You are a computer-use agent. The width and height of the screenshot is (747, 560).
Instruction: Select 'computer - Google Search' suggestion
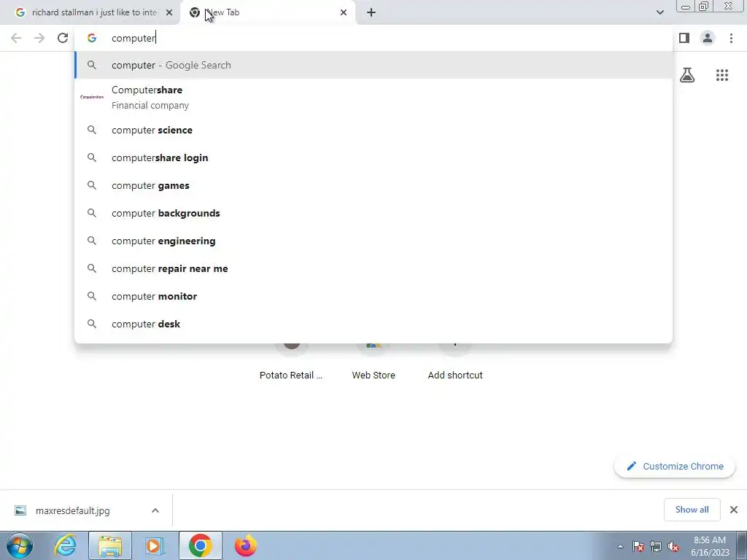coord(373,65)
